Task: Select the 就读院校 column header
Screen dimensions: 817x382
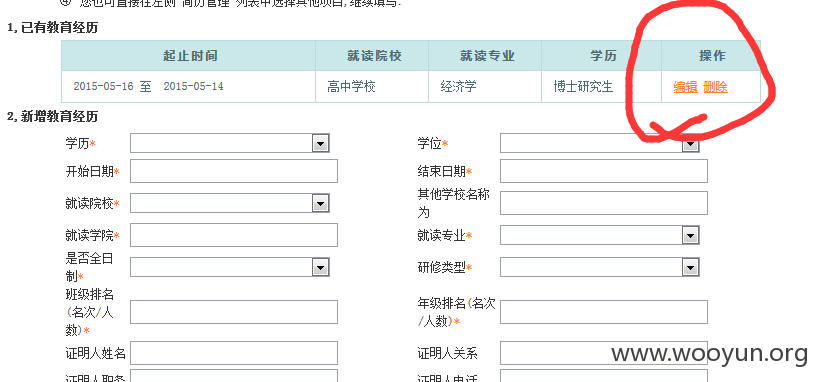Action: point(372,56)
